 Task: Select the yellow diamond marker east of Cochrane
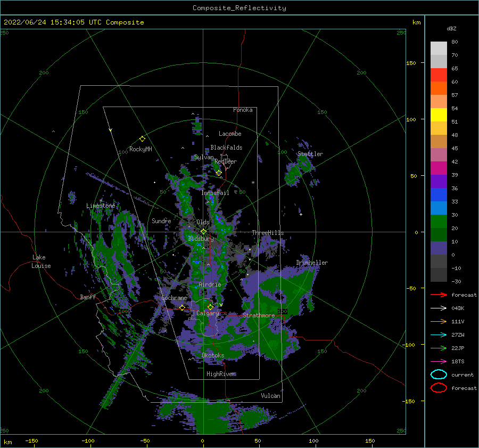tap(182, 308)
